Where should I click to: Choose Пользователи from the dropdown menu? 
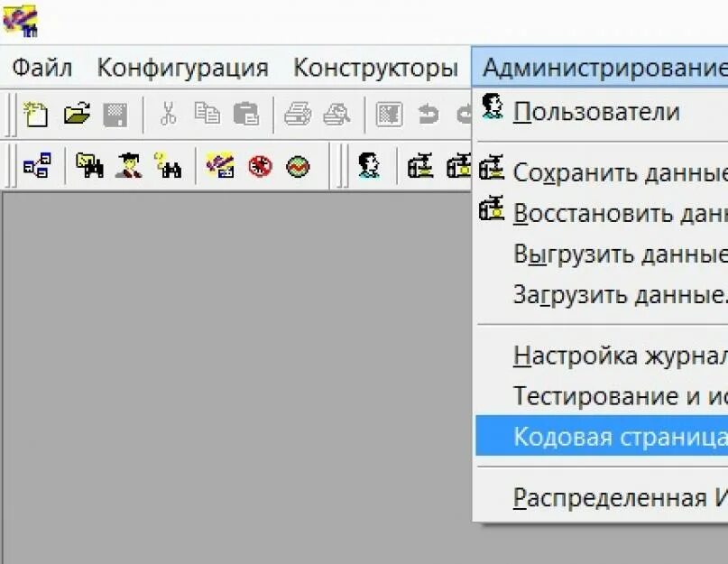click(602, 112)
